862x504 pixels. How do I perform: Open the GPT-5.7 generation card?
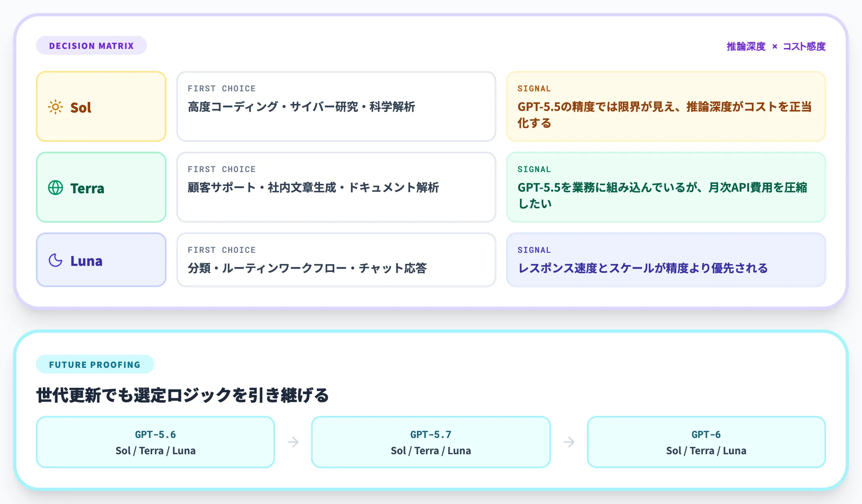click(431, 442)
